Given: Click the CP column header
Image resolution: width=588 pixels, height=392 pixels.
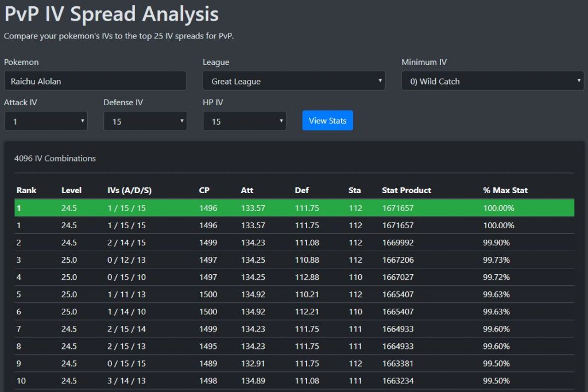Looking at the screenshot, I should pos(204,190).
